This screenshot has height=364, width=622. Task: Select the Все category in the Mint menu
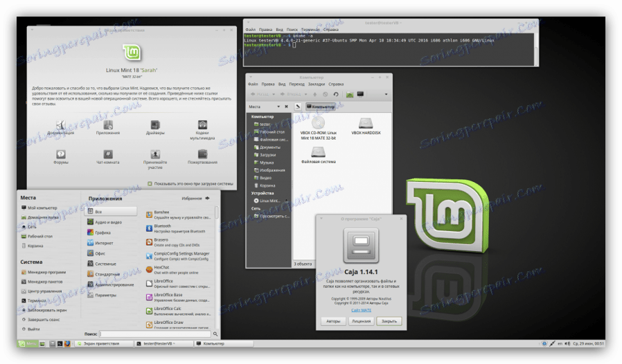(x=111, y=211)
